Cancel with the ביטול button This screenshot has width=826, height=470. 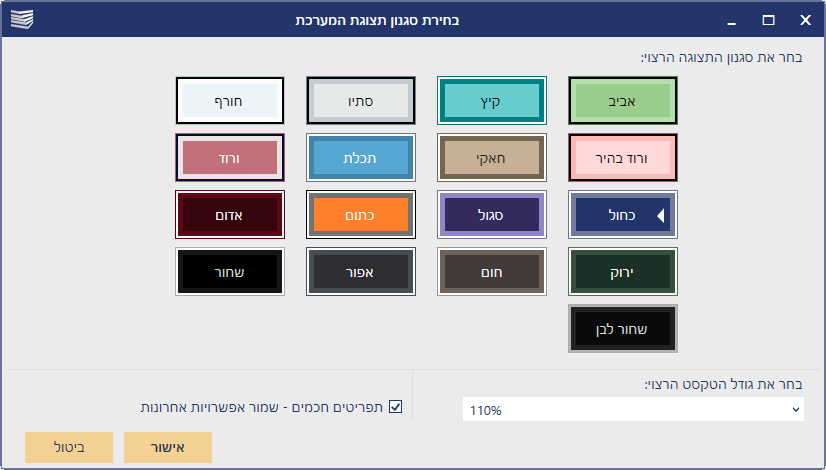click(x=69, y=447)
